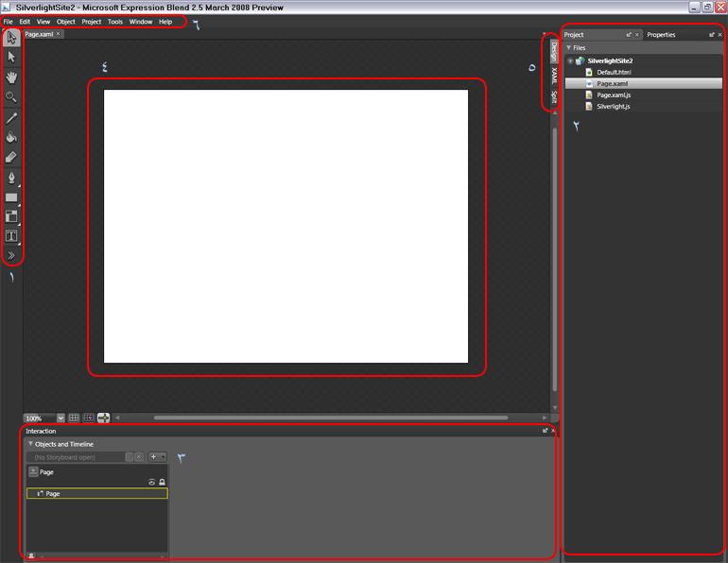Toggle snapping to snaplines
This screenshot has height=563, width=728.
(x=104, y=418)
